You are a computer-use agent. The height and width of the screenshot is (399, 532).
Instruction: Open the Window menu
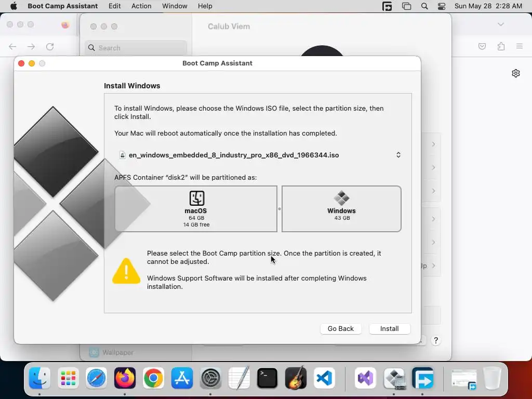point(175,6)
